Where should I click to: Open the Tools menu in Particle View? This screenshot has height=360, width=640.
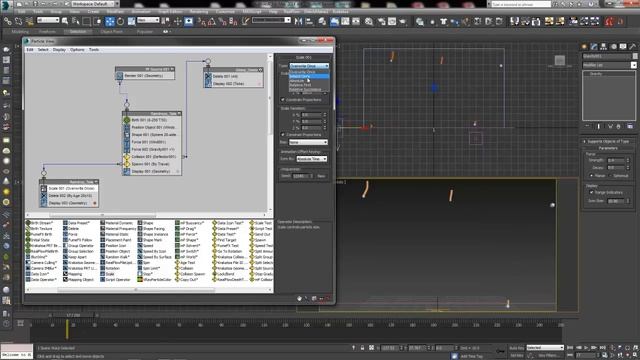click(x=94, y=50)
